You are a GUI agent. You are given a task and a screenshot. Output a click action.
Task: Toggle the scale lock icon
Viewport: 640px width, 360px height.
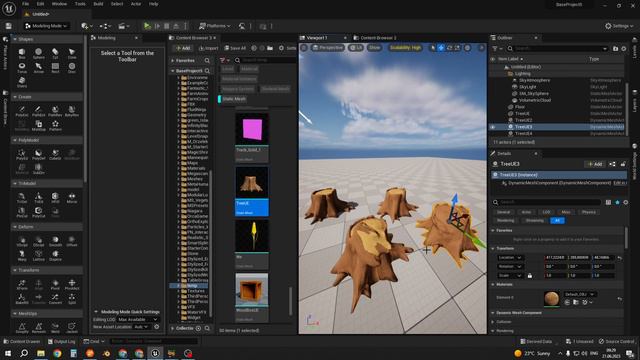pos(530,276)
